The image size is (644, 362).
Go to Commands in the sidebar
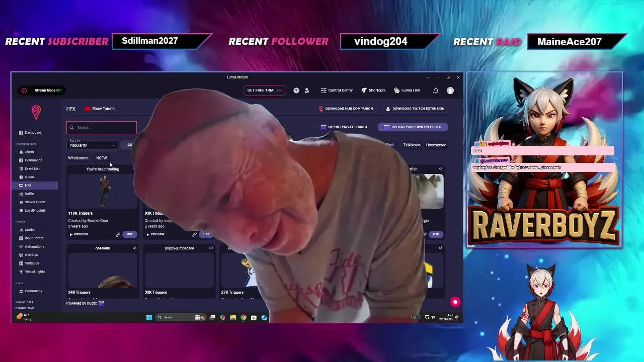(31, 160)
